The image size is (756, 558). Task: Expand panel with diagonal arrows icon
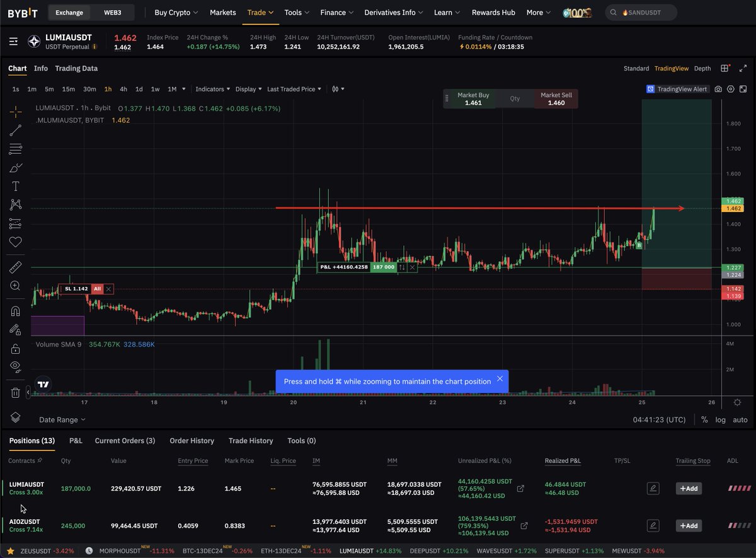[743, 68]
